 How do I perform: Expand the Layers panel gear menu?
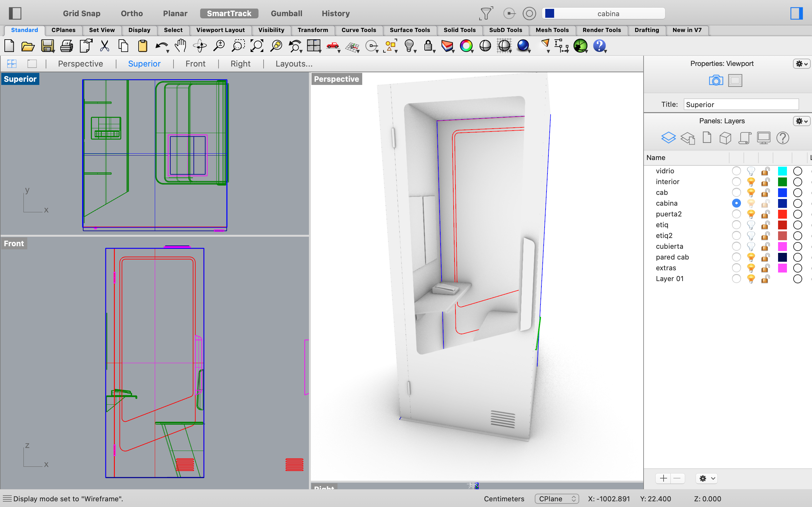click(801, 121)
